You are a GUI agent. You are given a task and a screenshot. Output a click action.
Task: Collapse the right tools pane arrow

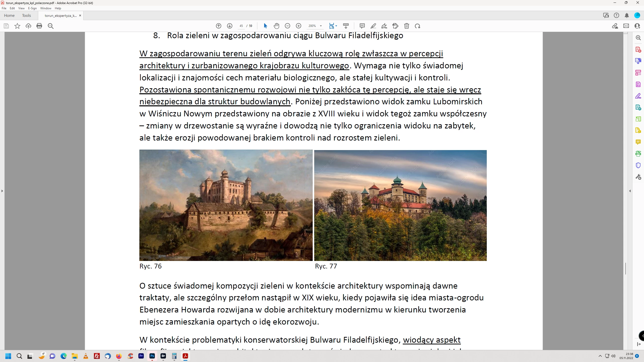tap(630, 191)
